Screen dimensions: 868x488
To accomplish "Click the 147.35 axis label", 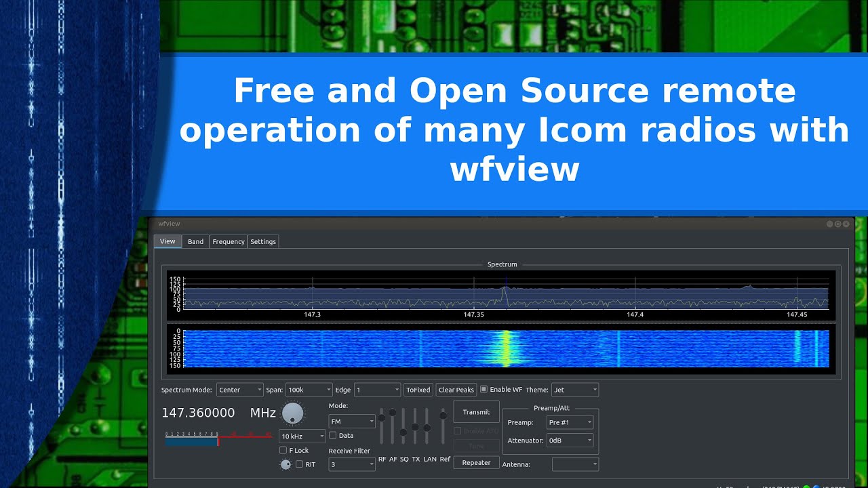I will pos(473,314).
